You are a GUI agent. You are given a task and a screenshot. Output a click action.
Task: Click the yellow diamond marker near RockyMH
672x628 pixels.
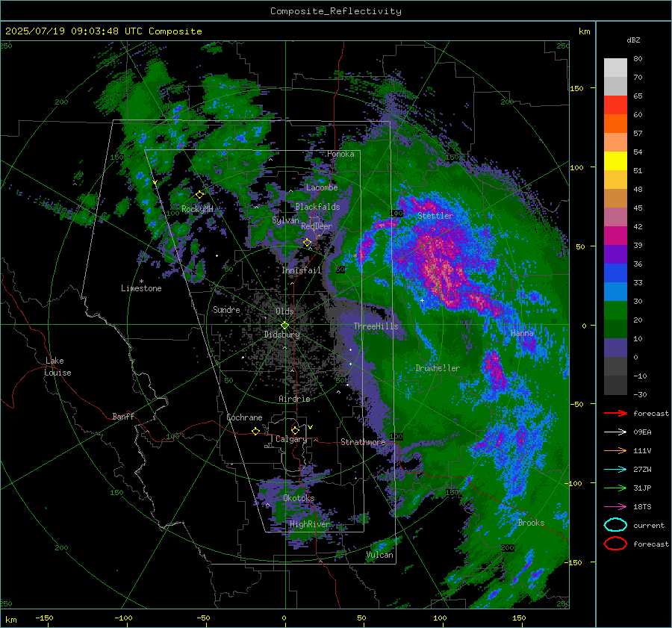[x=199, y=195]
